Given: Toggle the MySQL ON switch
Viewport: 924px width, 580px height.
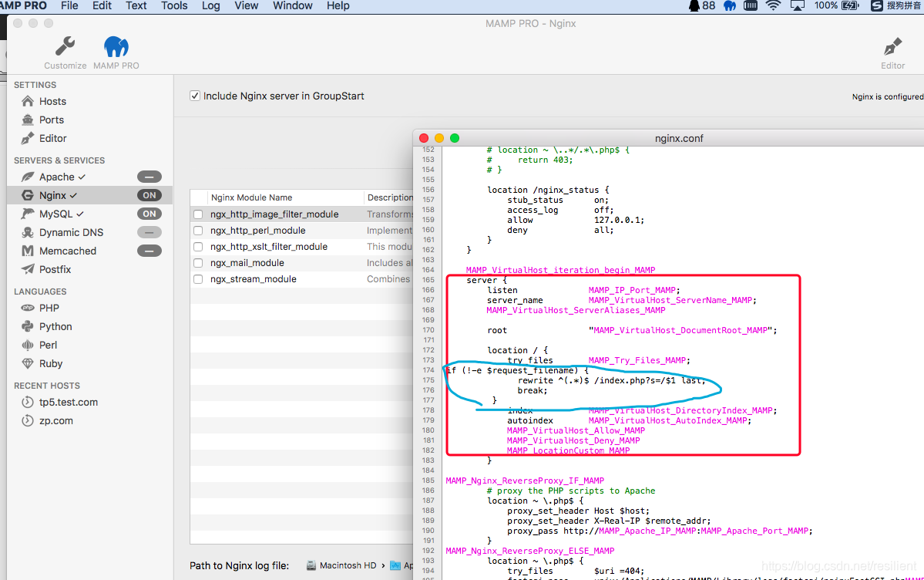Looking at the screenshot, I should 149,214.
